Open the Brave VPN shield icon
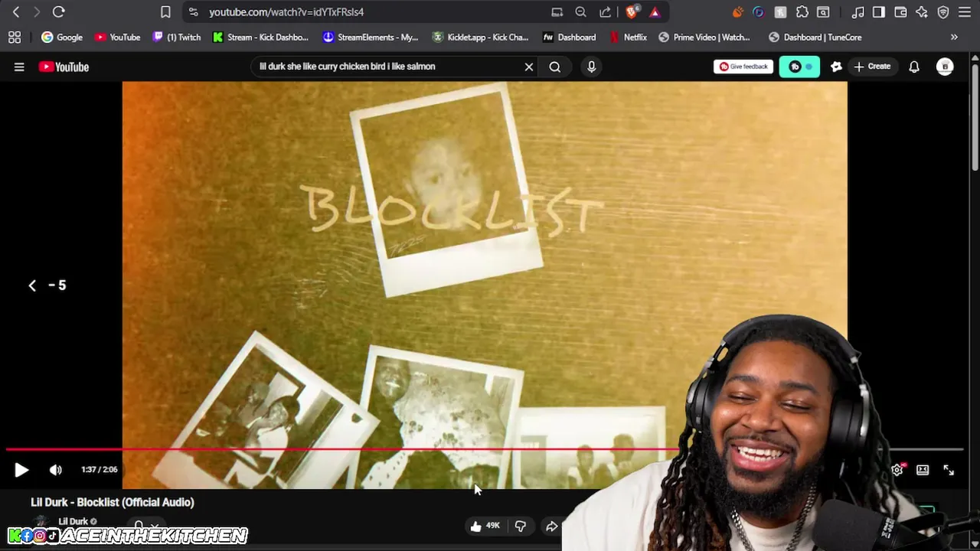 coord(943,12)
